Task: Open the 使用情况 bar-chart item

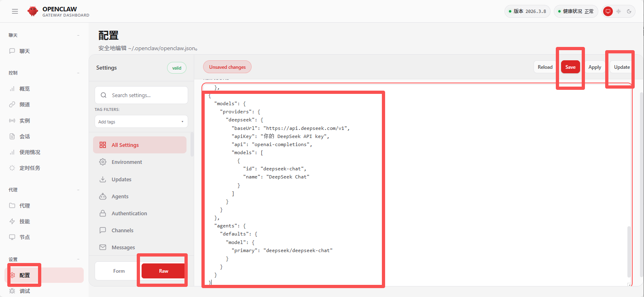Action: click(x=44, y=152)
